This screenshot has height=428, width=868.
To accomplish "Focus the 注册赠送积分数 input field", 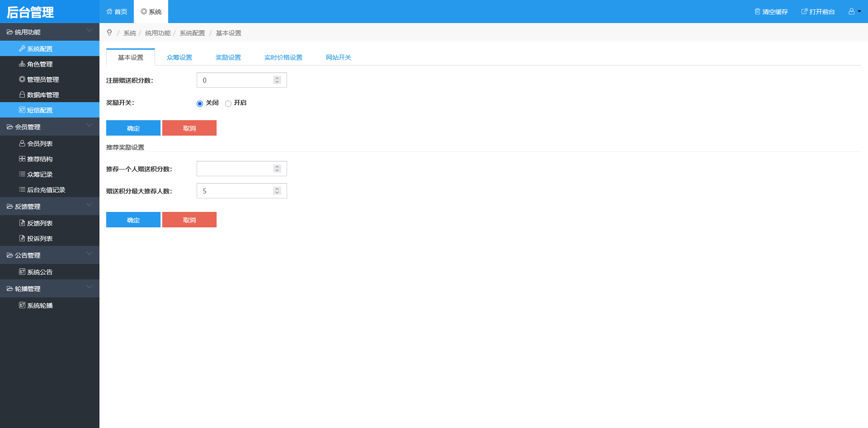I will pos(242,80).
